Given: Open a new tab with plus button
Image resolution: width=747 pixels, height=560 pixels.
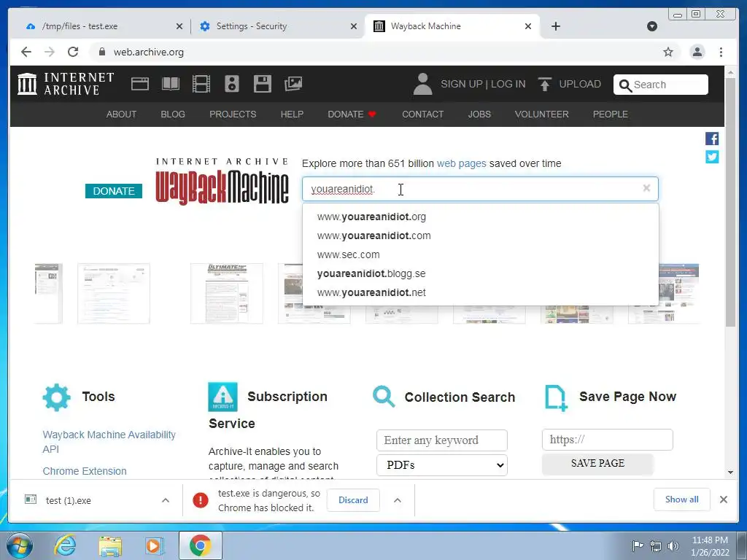Looking at the screenshot, I should pos(555,26).
